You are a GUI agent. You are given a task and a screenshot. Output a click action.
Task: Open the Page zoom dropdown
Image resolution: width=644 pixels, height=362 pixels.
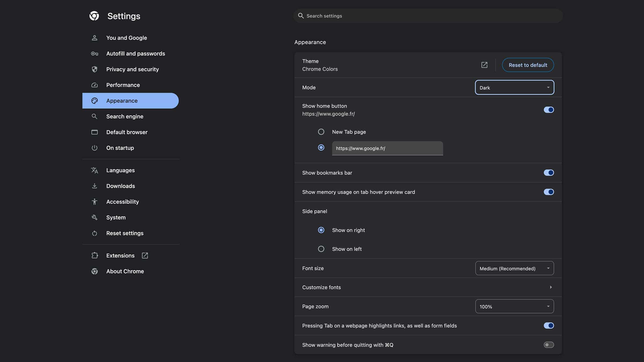(514, 306)
